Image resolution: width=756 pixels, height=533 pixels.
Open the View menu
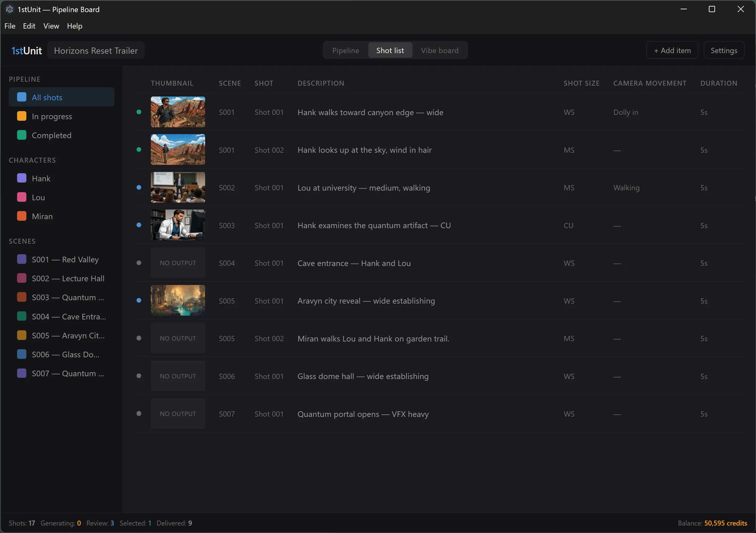(x=52, y=26)
